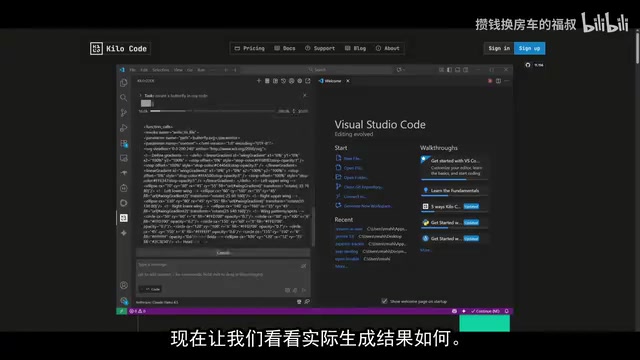Open errors and warnings in status bar
Image resolution: width=640 pixels, height=360 pixels.
pyautogui.click(x=138, y=311)
